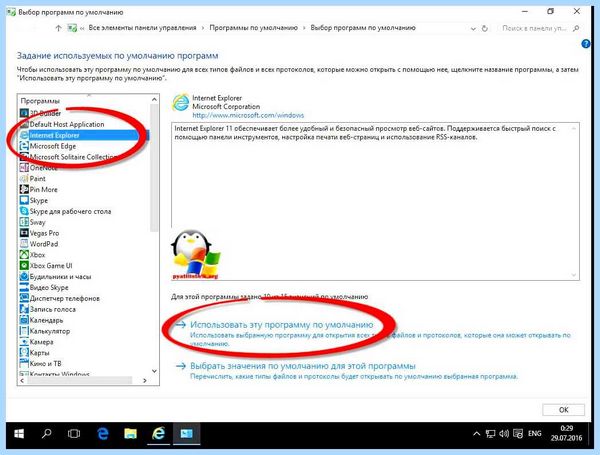Open address bar history dropdown arrow
Image resolution: width=600 pixels, height=455 pixels.
(473, 29)
